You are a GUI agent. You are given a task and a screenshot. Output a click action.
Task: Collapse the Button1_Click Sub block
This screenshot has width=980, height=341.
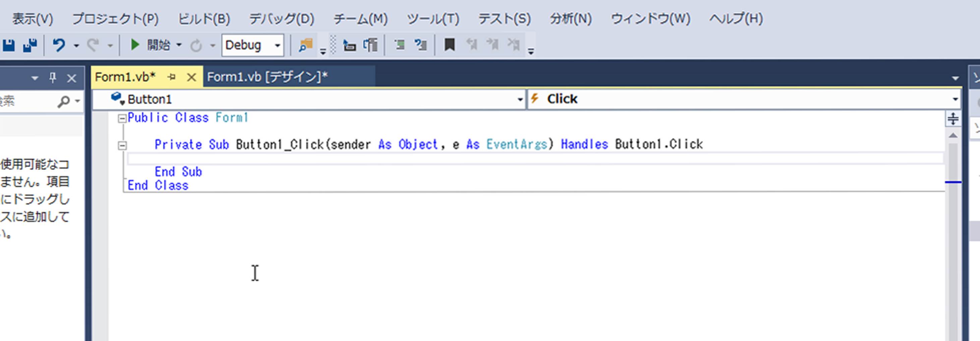[x=122, y=146]
